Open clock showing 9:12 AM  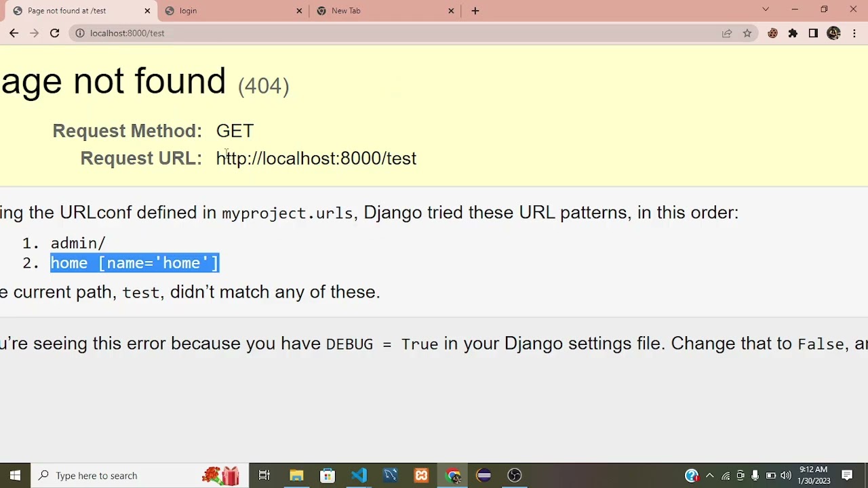point(813,475)
